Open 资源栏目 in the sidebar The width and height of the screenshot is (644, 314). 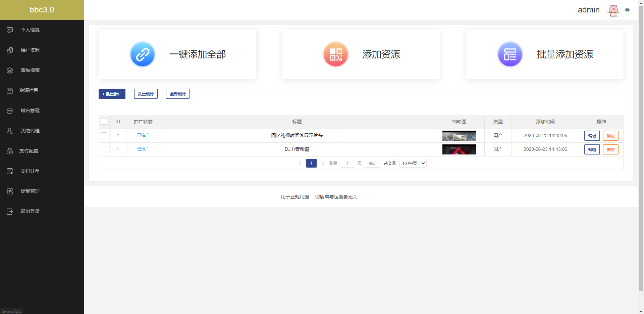[30, 90]
